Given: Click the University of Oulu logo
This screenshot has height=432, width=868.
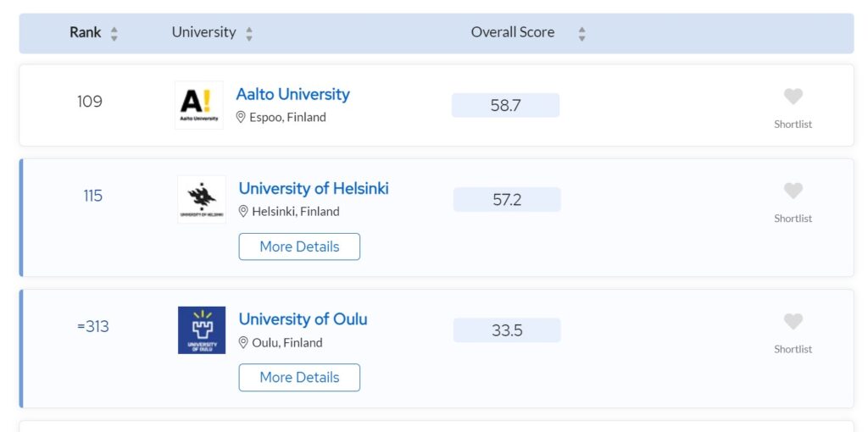Looking at the screenshot, I should 202,330.
